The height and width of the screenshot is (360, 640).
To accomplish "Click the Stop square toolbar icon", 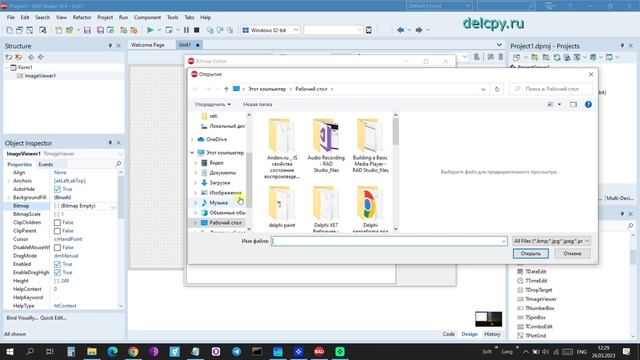I will [196, 30].
